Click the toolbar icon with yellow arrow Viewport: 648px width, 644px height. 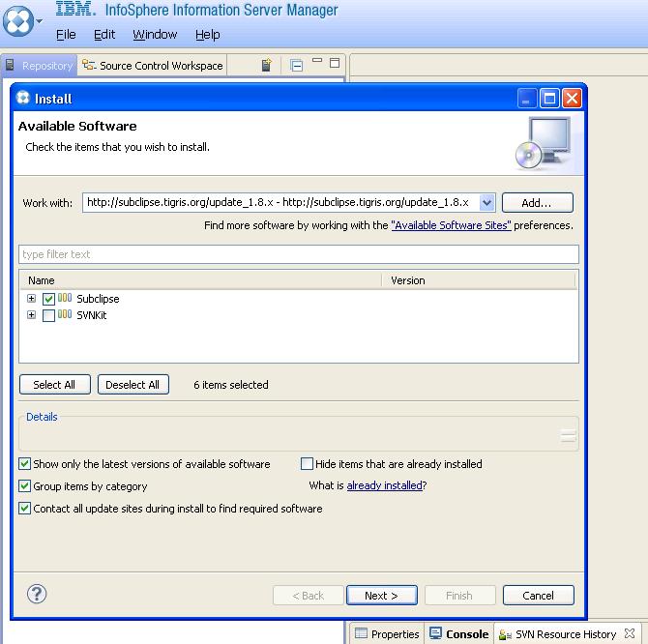tap(267, 65)
